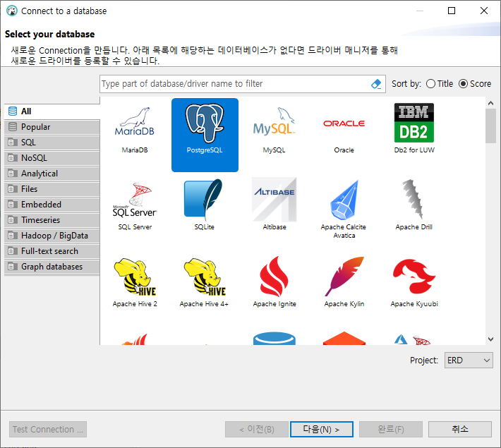Click the scrollbar up arrow
The height and width of the screenshot is (448, 501).
[x=491, y=103]
